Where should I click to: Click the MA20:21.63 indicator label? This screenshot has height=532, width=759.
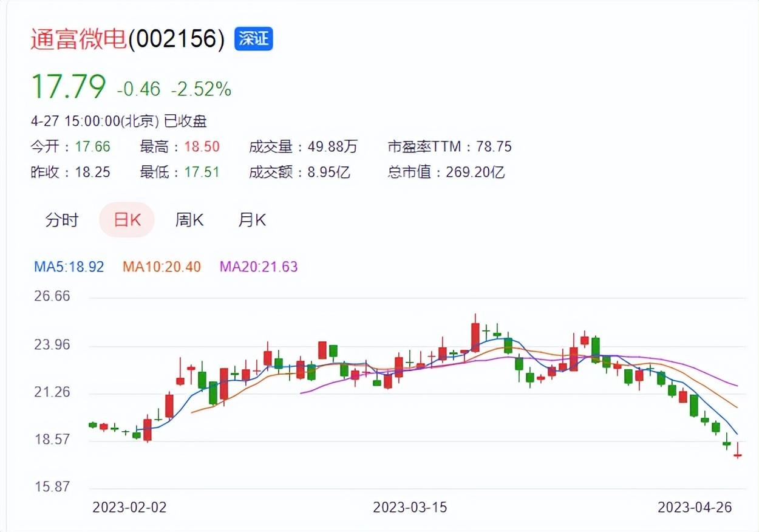pos(259,267)
